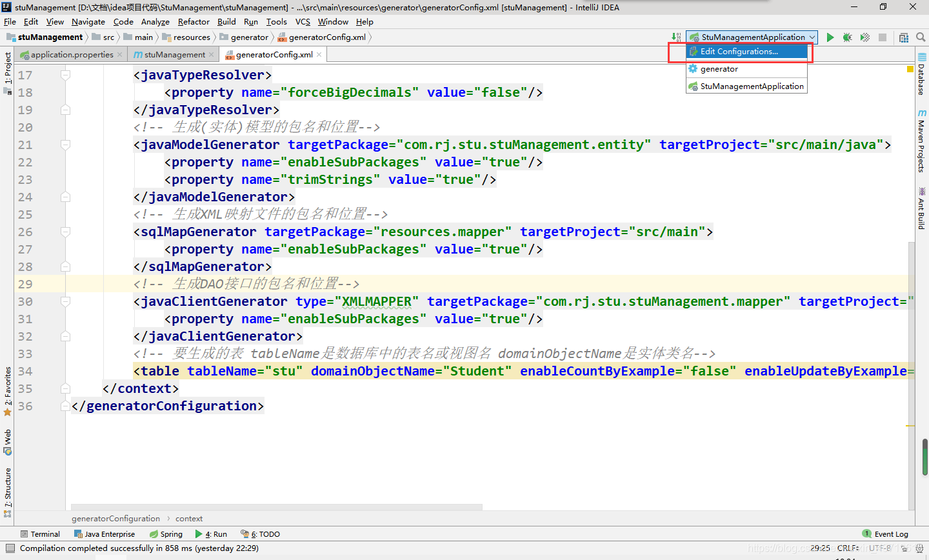Click the Build project binary-arrow icon

click(676, 37)
